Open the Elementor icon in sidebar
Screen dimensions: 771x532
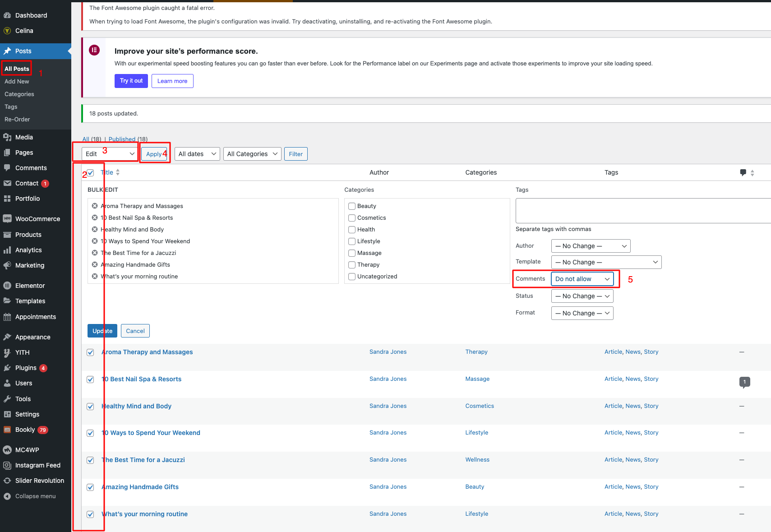point(7,286)
